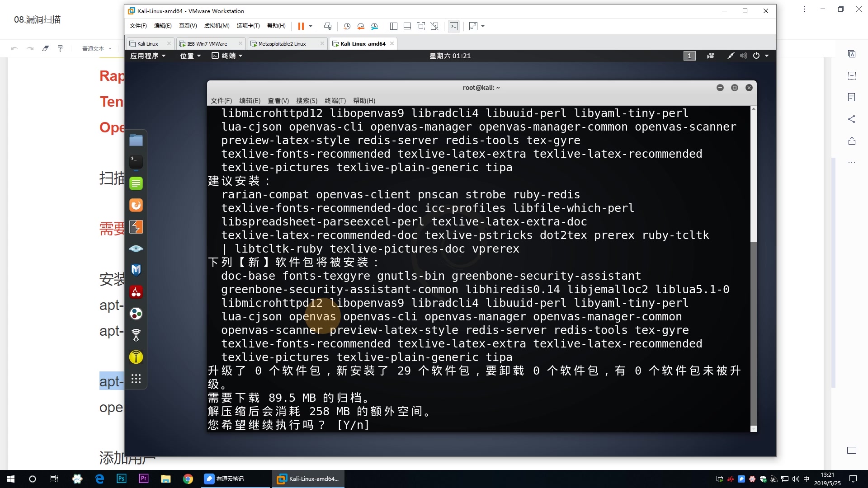
Task: Open Chrome from Windows taskbar
Action: (x=188, y=479)
